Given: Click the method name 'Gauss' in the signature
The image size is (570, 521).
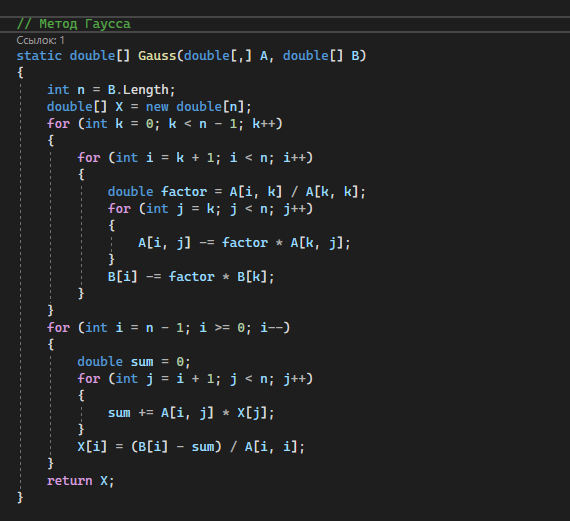Looking at the screenshot, I should point(157,56).
